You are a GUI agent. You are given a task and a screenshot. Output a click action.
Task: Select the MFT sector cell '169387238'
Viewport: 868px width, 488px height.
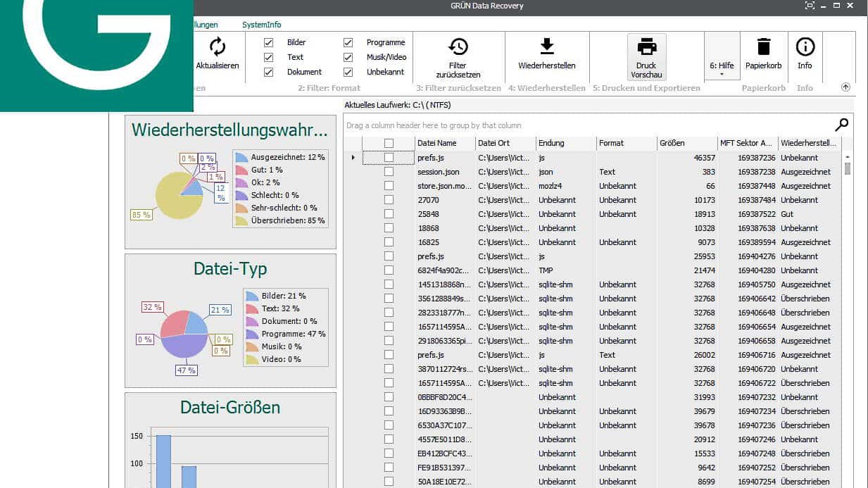coord(748,172)
